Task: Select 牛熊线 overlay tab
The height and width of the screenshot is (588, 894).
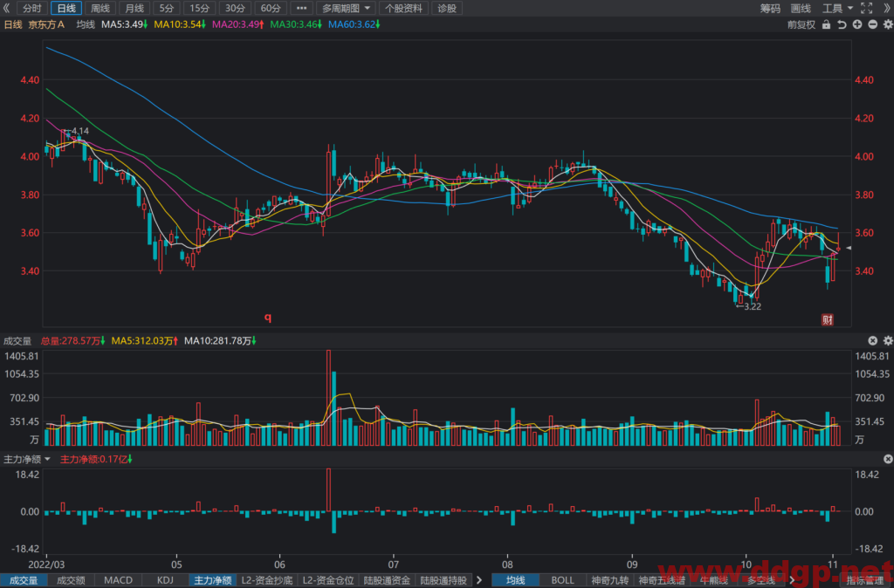Action: tap(714, 580)
